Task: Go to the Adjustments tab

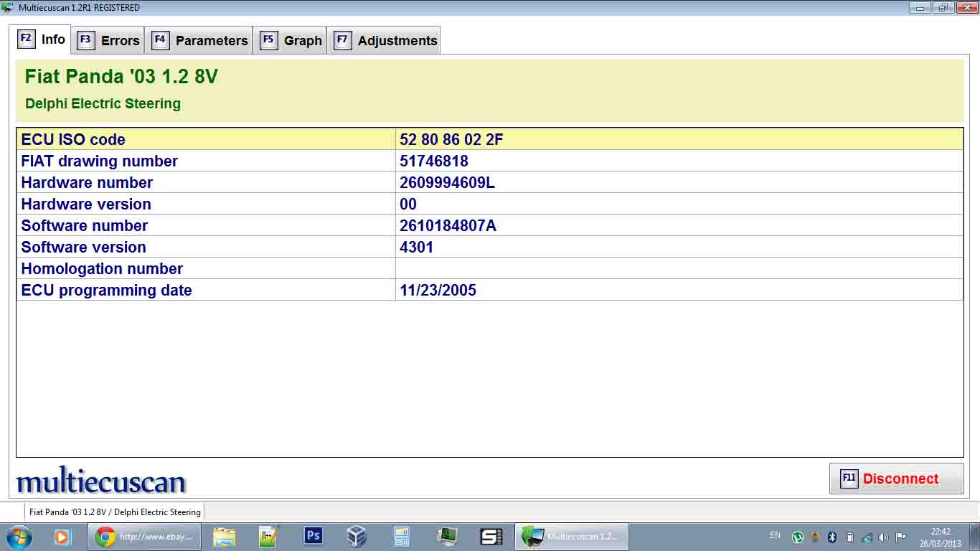Action: pos(386,40)
